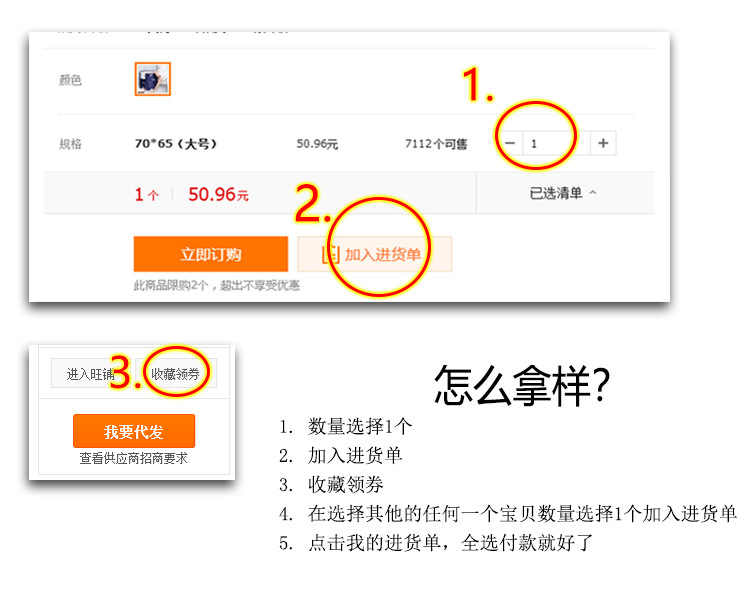Click the 70*65（大号）specification label

(x=176, y=143)
